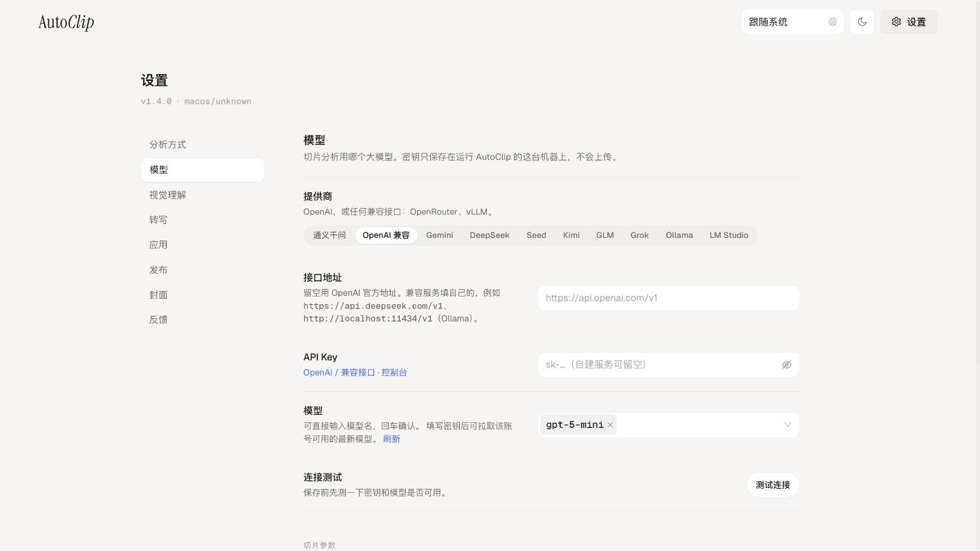Open the 发布 settings section
The height and width of the screenshot is (551, 980).
(x=203, y=270)
